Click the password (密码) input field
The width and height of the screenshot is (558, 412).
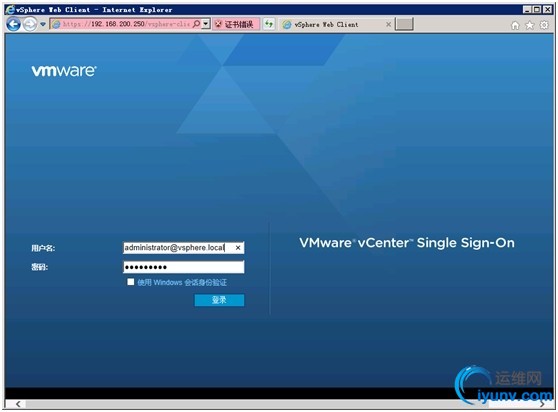point(184,267)
